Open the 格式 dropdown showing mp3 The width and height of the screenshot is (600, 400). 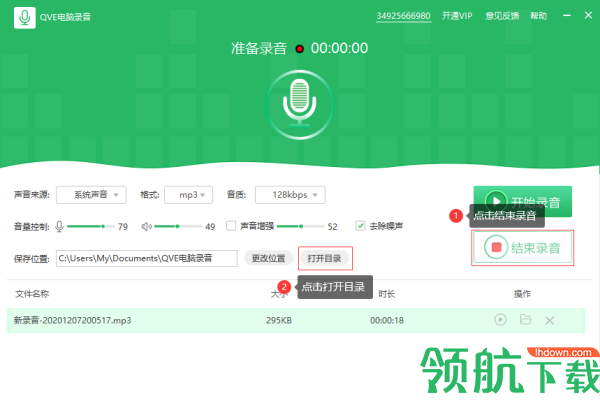click(188, 195)
